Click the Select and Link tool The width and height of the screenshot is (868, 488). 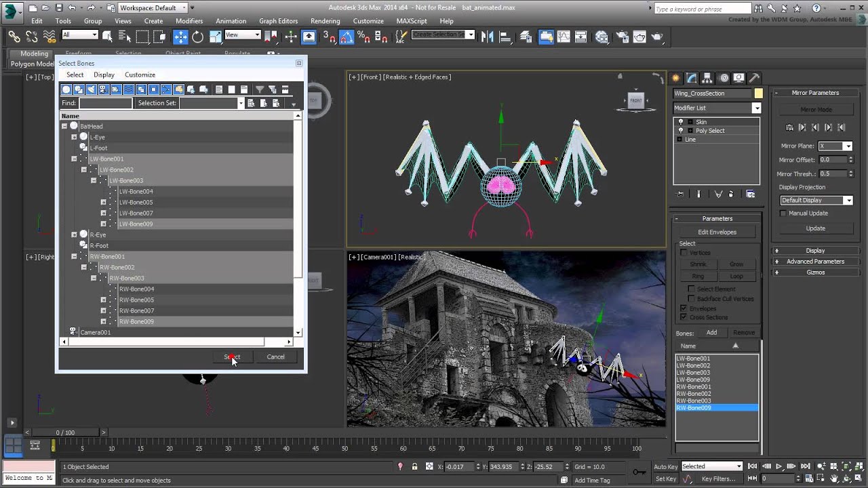(x=14, y=37)
